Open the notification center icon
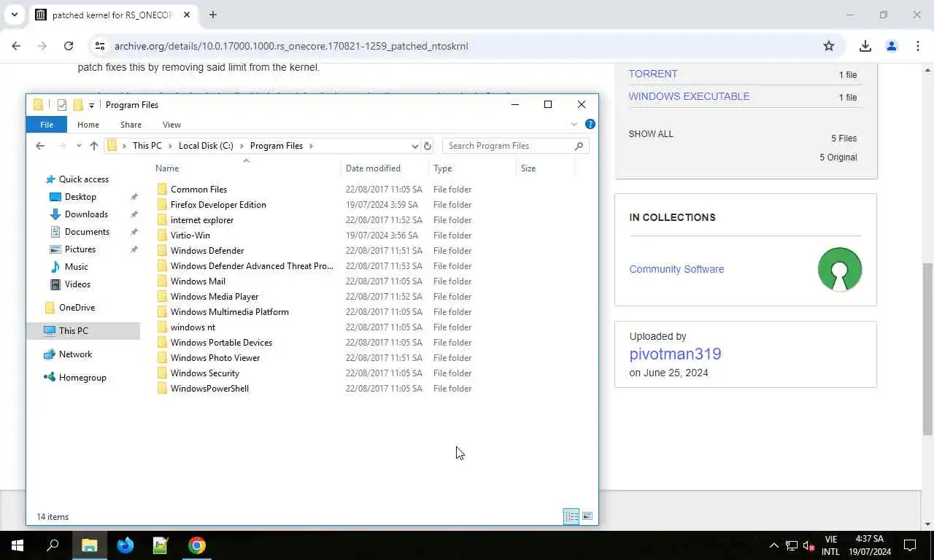The image size is (934, 560). pos(910,545)
